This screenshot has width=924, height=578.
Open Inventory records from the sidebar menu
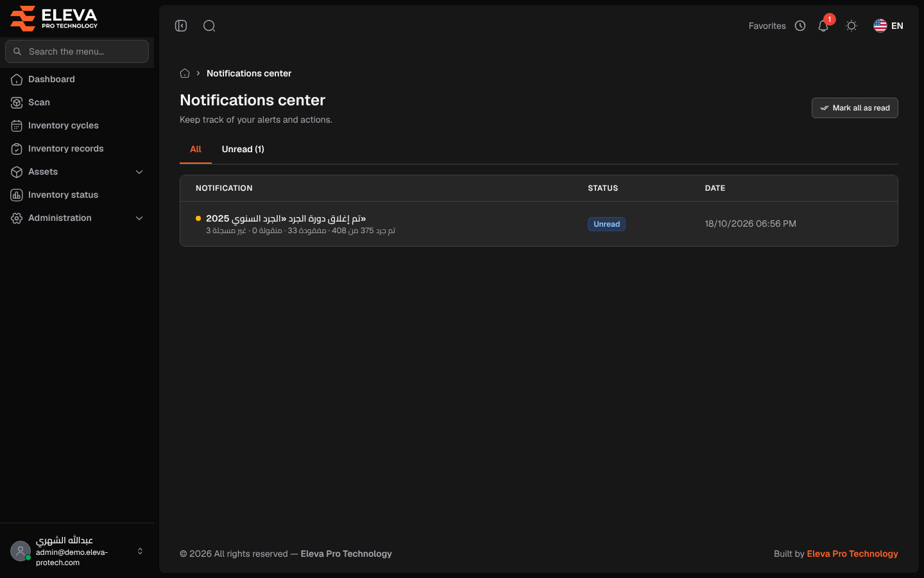(77, 149)
